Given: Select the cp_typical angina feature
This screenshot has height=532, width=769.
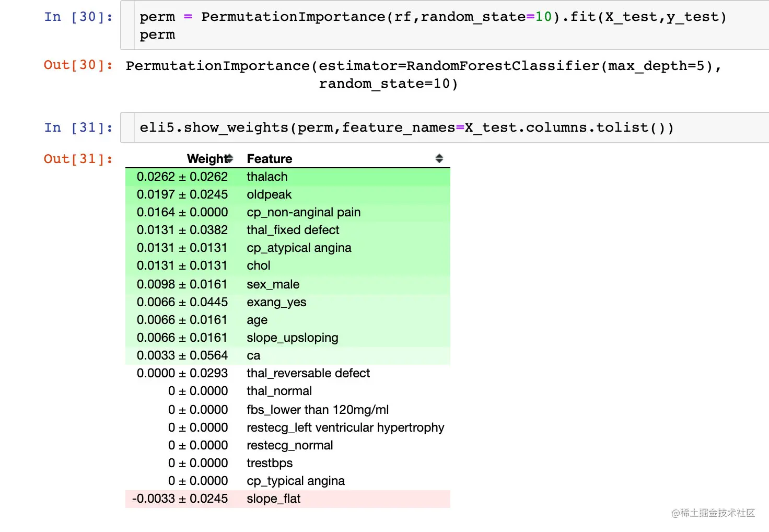Looking at the screenshot, I should tap(296, 481).
